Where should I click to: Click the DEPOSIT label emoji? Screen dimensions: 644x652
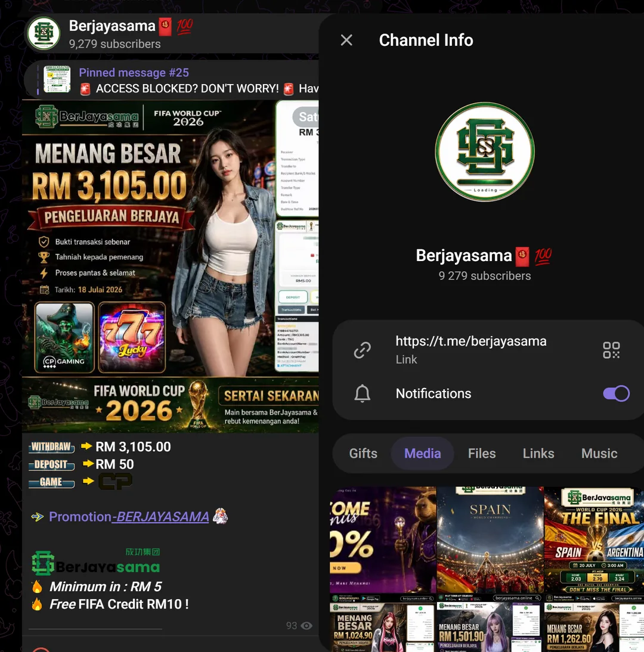point(52,464)
